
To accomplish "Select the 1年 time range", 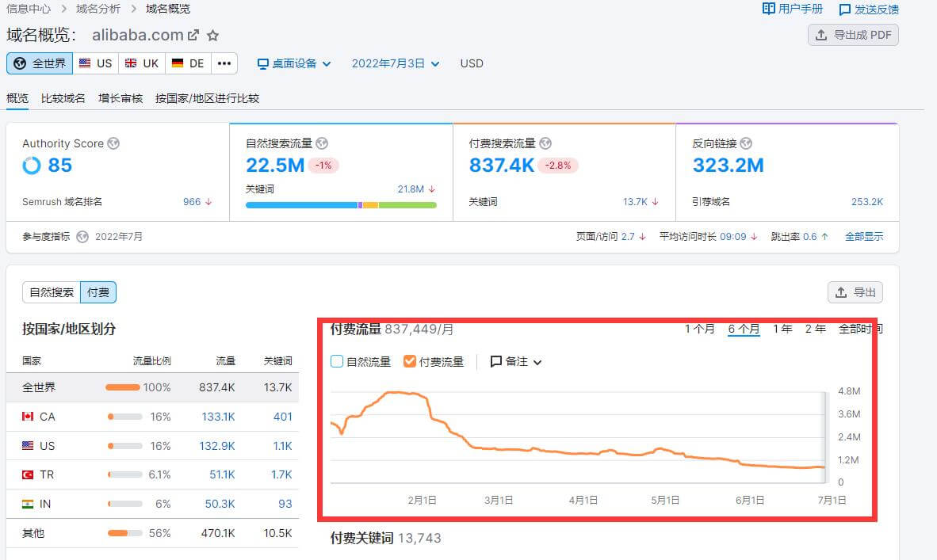I will click(782, 329).
